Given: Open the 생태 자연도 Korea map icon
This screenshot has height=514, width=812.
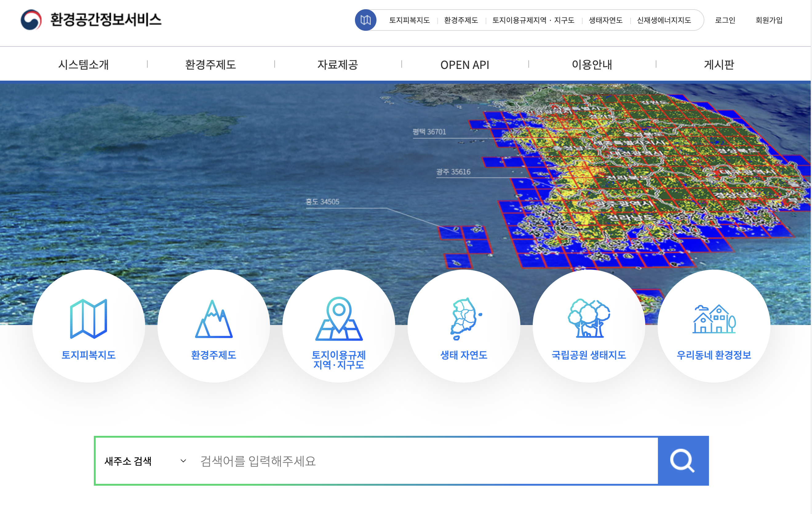Looking at the screenshot, I should tap(464, 319).
